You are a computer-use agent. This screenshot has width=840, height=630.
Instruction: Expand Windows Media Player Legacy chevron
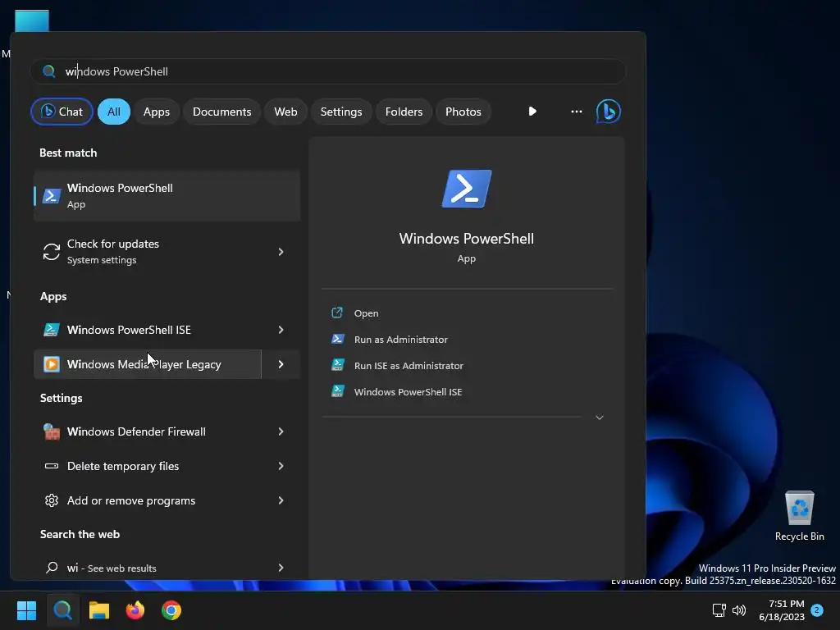coord(281,364)
